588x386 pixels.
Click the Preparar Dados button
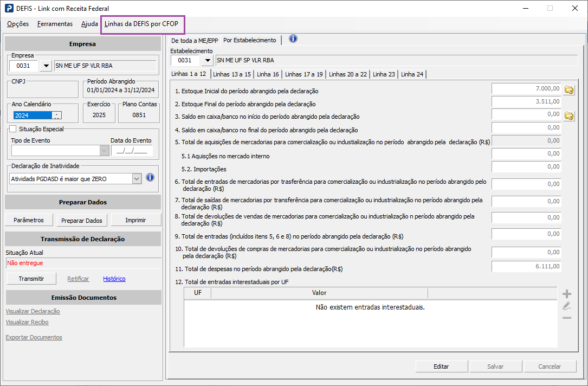coord(82,221)
